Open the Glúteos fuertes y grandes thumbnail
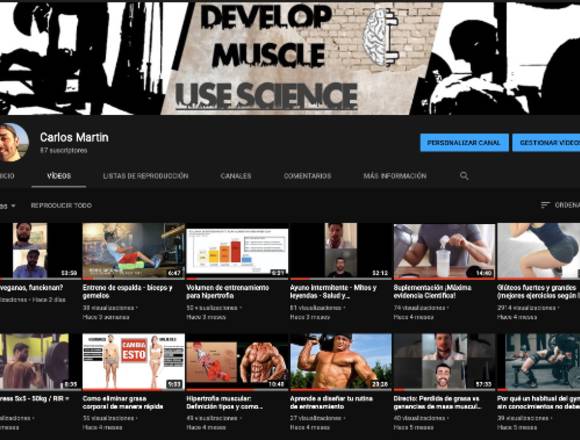Viewport: 580px width, 440px height. click(x=539, y=251)
